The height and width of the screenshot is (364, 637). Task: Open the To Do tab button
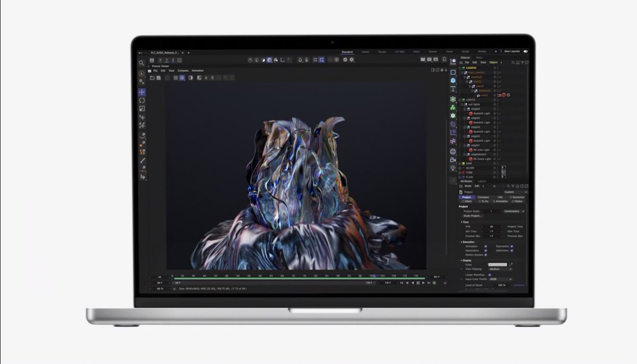coord(484,201)
